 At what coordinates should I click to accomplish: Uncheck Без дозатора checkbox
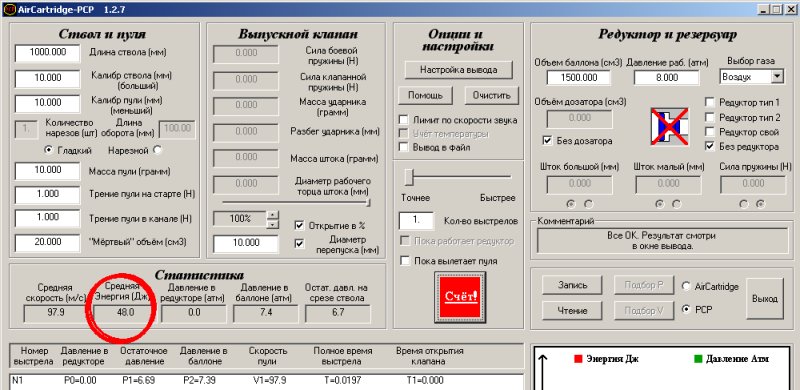[547, 140]
